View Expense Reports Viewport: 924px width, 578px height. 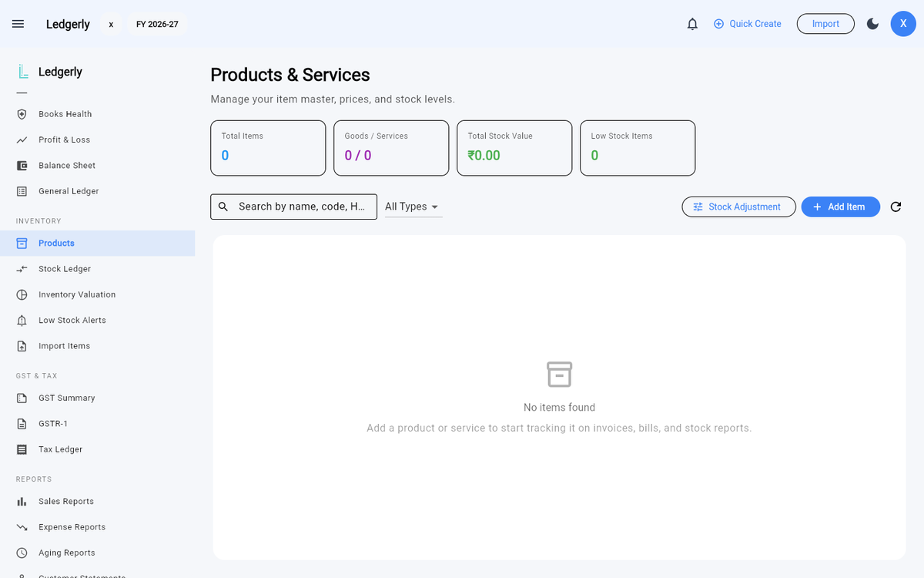pos(97,527)
